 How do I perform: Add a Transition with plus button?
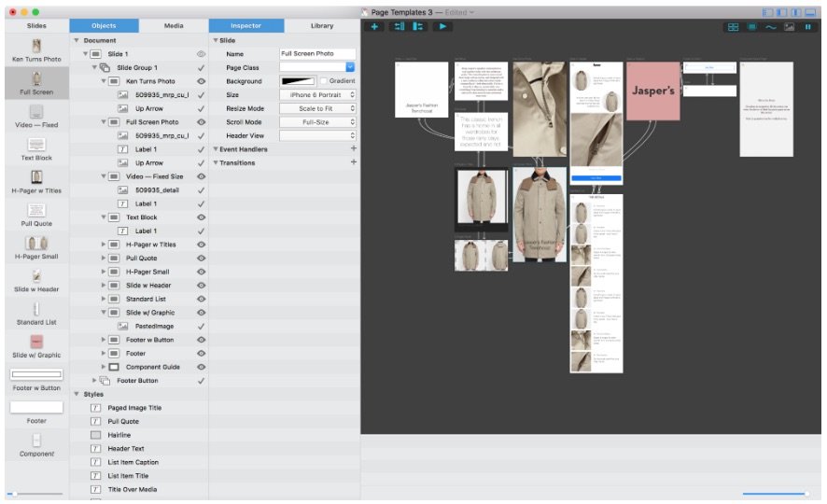coord(354,162)
